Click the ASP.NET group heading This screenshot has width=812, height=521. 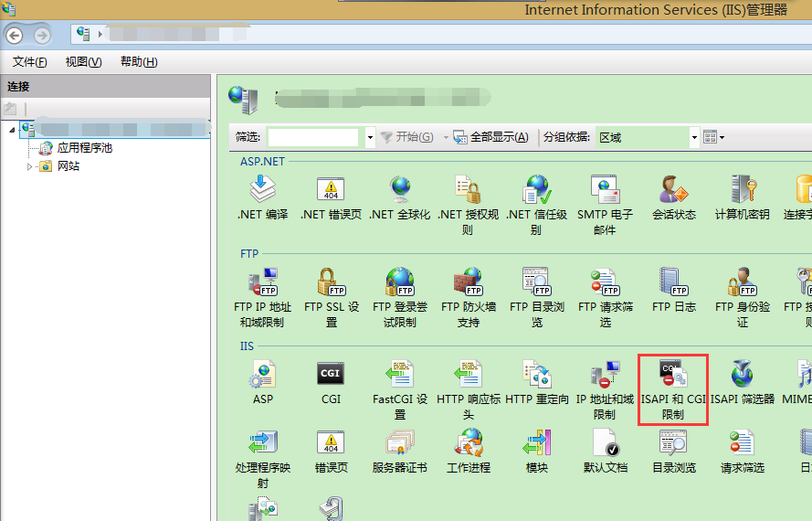262,161
